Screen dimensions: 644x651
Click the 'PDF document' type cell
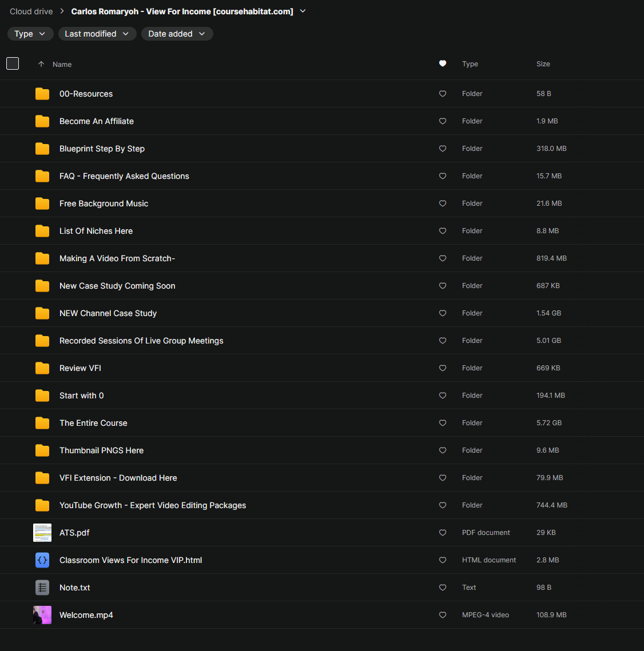(x=486, y=533)
